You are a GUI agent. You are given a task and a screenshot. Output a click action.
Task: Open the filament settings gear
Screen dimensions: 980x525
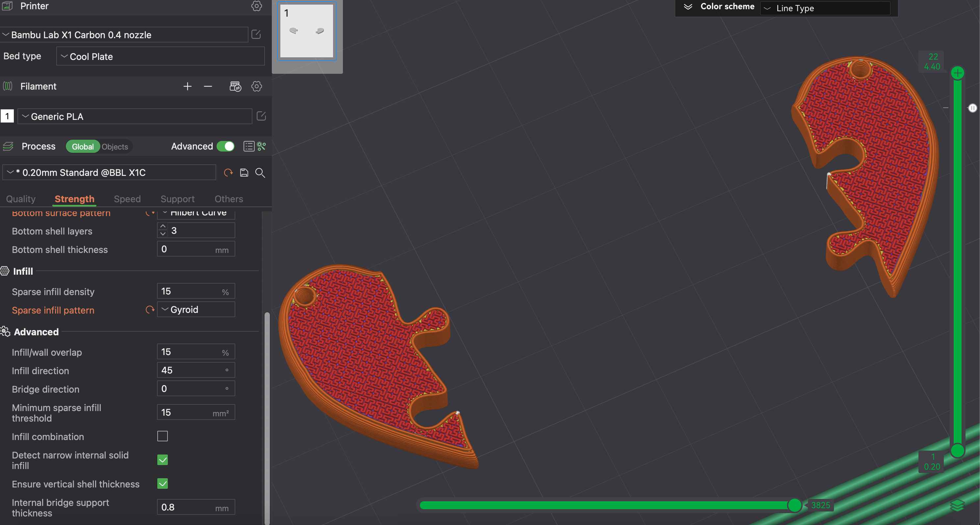(x=256, y=86)
